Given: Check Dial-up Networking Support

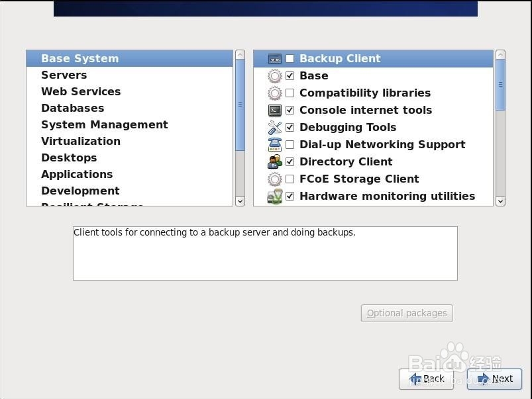Looking at the screenshot, I should coord(290,144).
